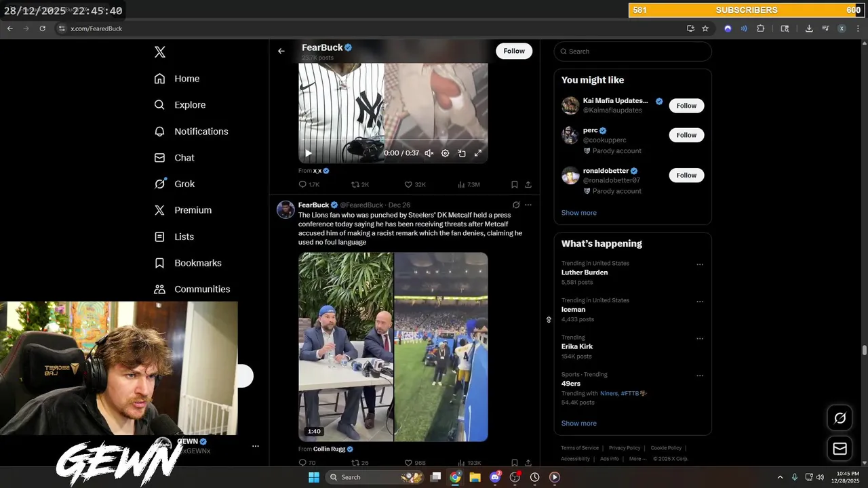Viewport: 868px width, 488px height.
Task: Enable picture-in-picture on the video
Action: tap(462, 153)
